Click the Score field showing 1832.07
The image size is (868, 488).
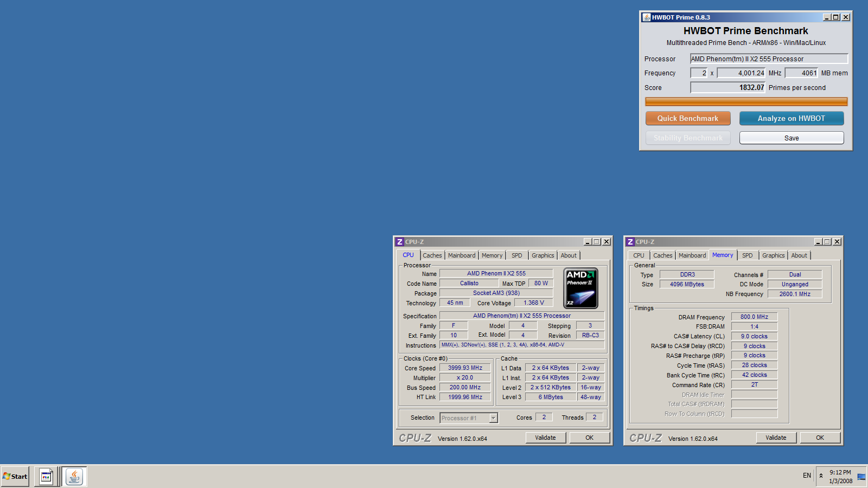point(727,87)
